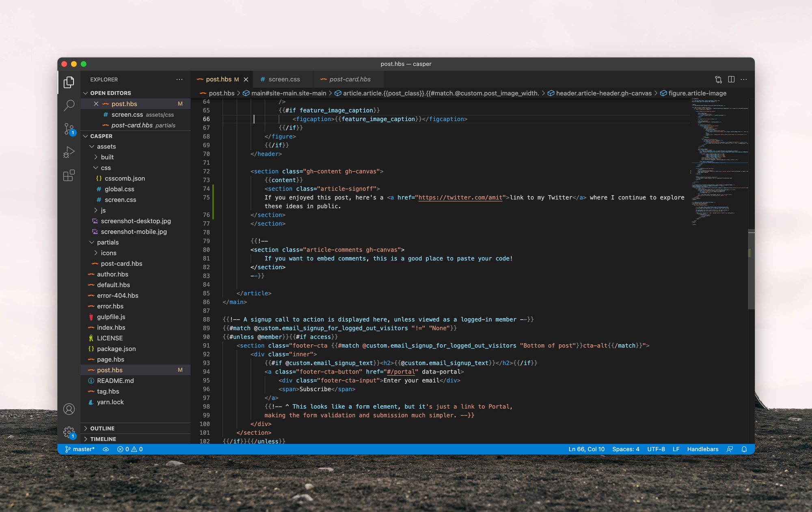Collapse the assets folder
This screenshot has height=512, width=812.
106,146
